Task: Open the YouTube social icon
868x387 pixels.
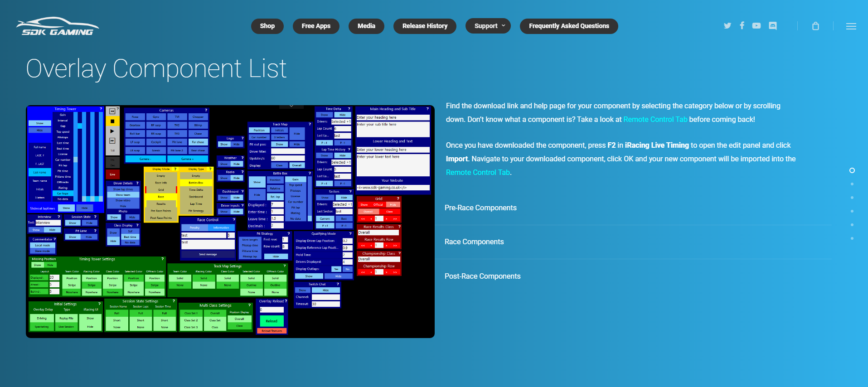Action: coord(756,26)
